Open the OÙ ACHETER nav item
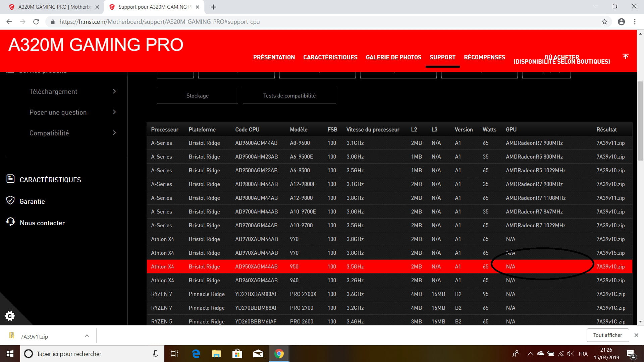Image resolution: width=644 pixels, height=362 pixels. coord(562,59)
